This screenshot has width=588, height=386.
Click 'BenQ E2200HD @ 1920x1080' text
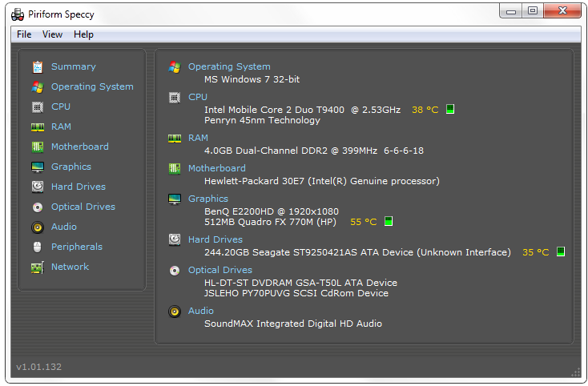272,211
